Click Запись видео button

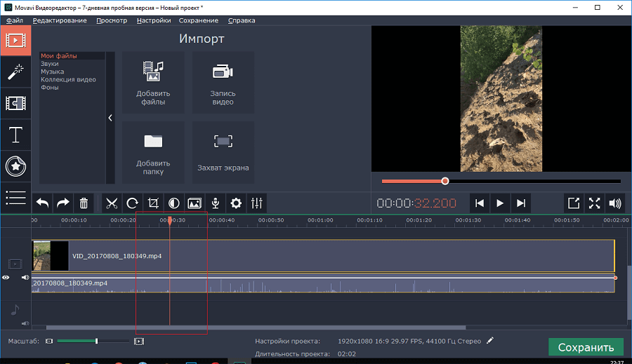click(223, 83)
